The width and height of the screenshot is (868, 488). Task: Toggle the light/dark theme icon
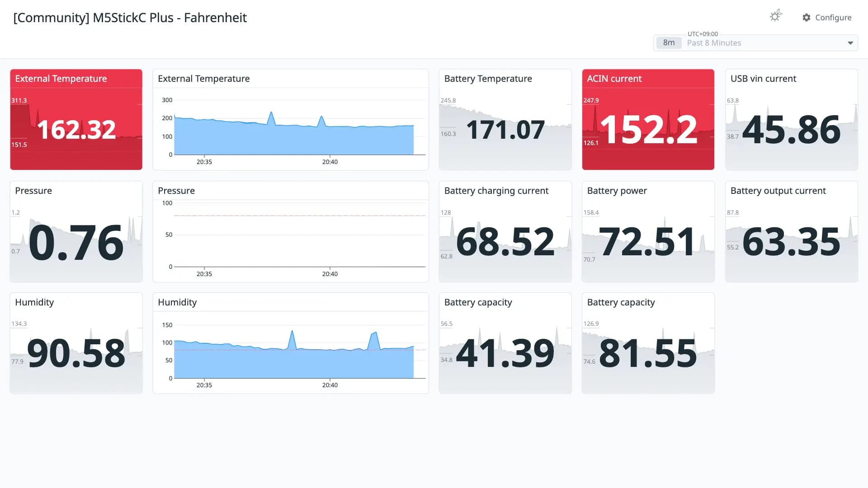click(x=776, y=16)
